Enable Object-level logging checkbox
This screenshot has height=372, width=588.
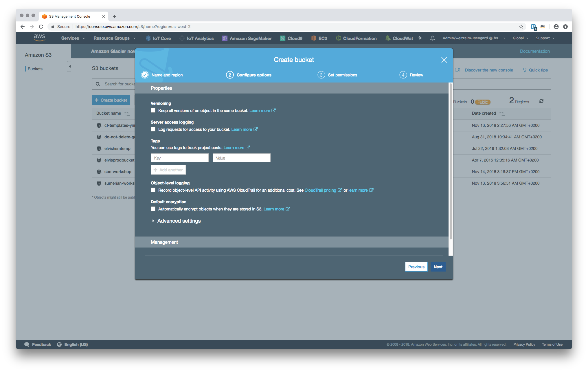pos(153,190)
